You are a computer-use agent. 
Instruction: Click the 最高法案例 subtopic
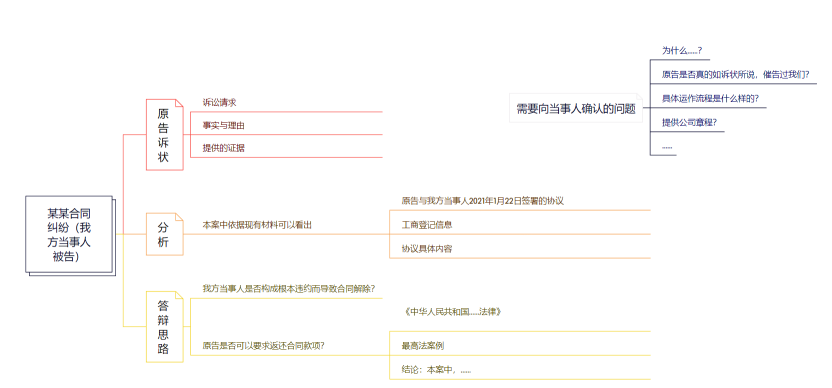point(423,346)
